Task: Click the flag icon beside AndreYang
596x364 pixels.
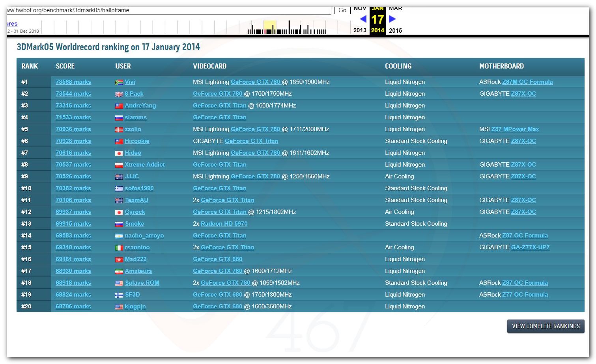Action: pyautogui.click(x=119, y=106)
